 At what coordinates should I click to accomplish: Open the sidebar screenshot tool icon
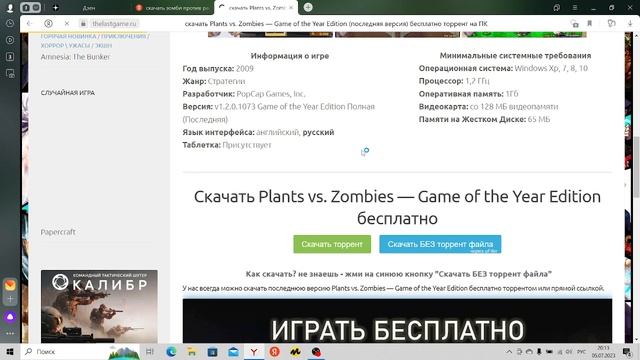coord(10,73)
